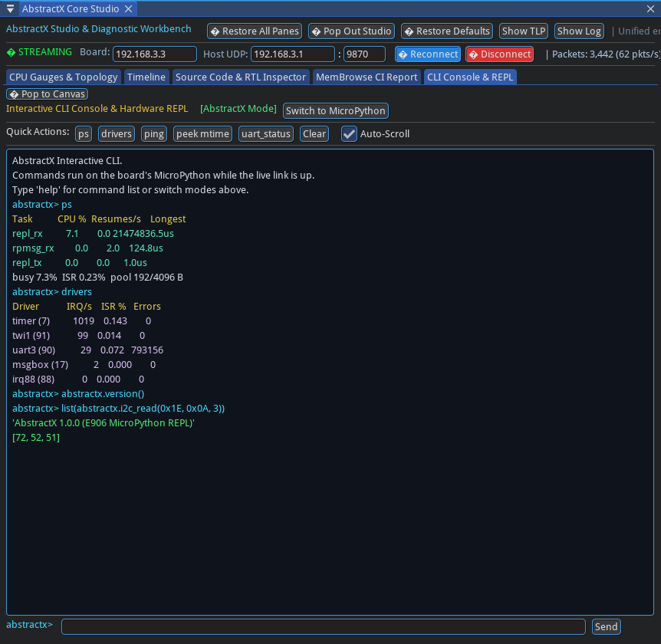Click the 'busy 7.3%' summary line
This screenshot has height=644, width=661.
[97, 278]
